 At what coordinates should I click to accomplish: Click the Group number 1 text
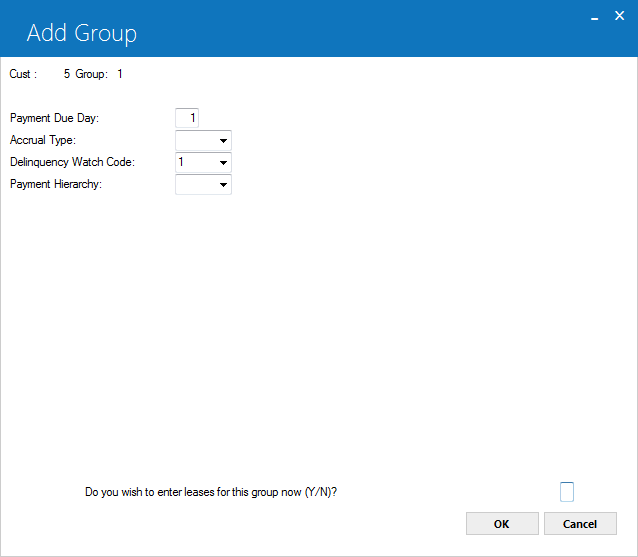(120, 74)
